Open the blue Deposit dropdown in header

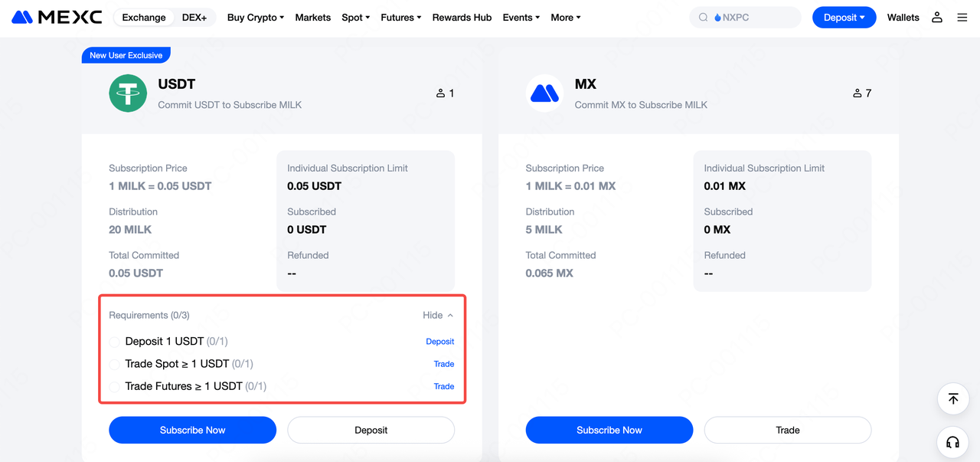844,17
